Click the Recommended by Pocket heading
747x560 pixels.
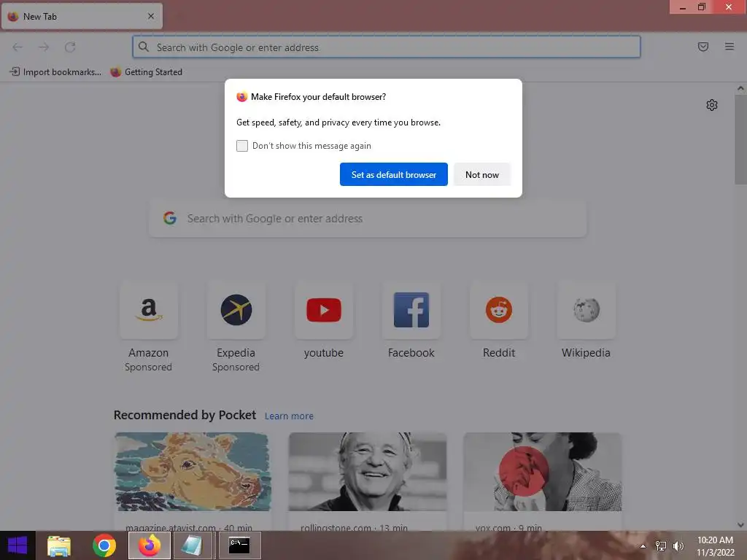coord(185,415)
